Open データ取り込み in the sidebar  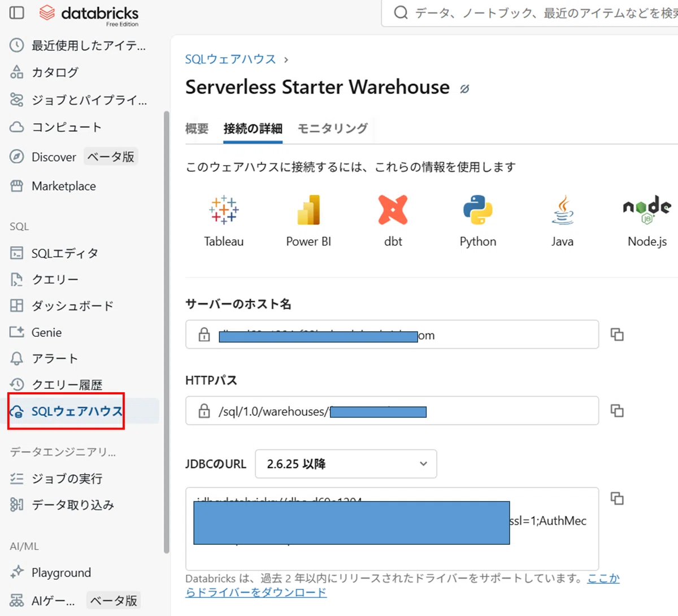click(x=62, y=505)
